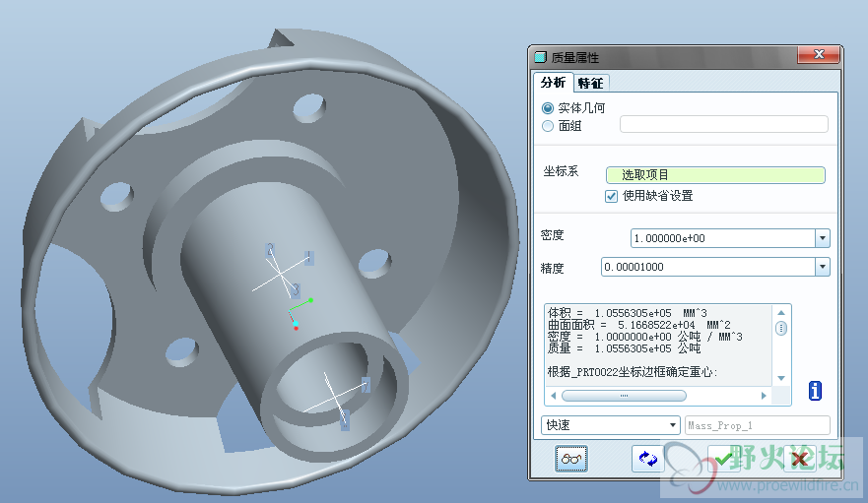This screenshot has width=868, height=503.
Task: Click the 质量 = 1.0556305e+05 result line
Action: coord(624,348)
